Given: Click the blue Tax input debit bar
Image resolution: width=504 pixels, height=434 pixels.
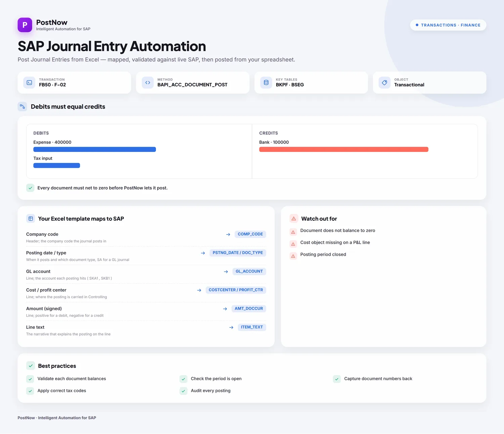Looking at the screenshot, I should (57, 165).
